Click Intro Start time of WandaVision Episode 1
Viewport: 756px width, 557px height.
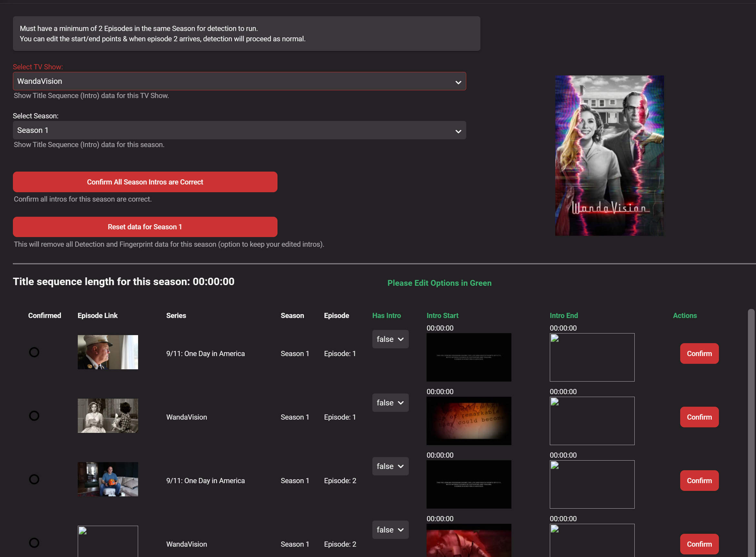click(440, 392)
